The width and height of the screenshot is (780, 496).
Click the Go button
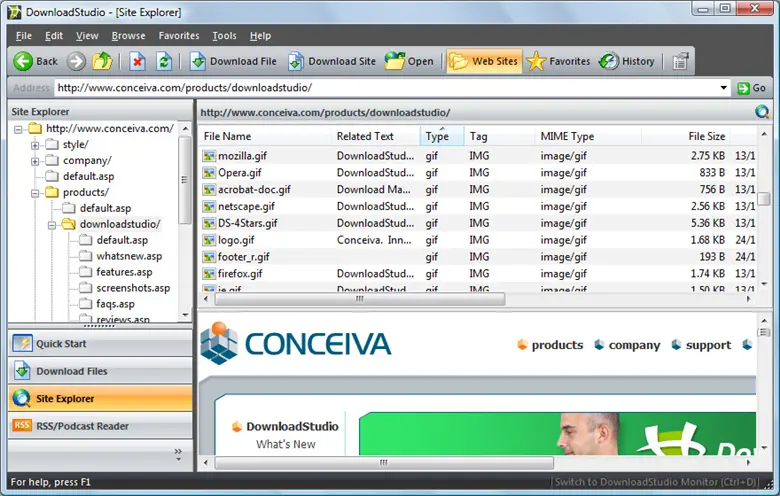pos(752,88)
